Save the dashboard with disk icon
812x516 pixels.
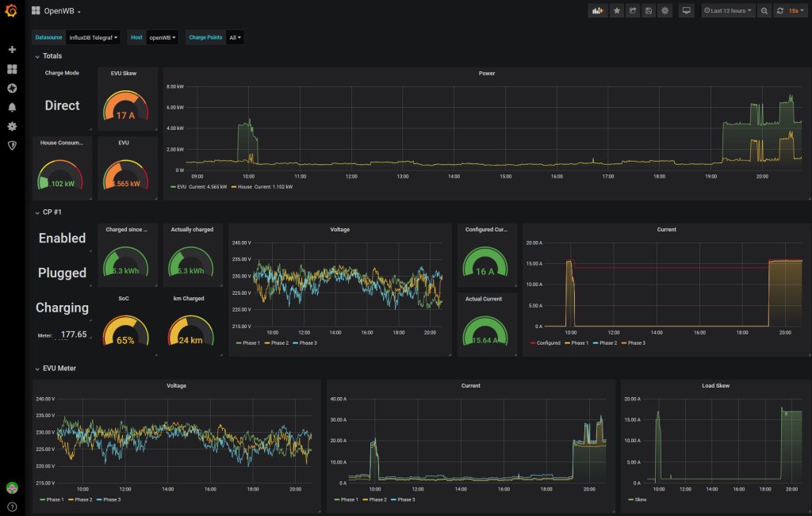[x=649, y=10]
